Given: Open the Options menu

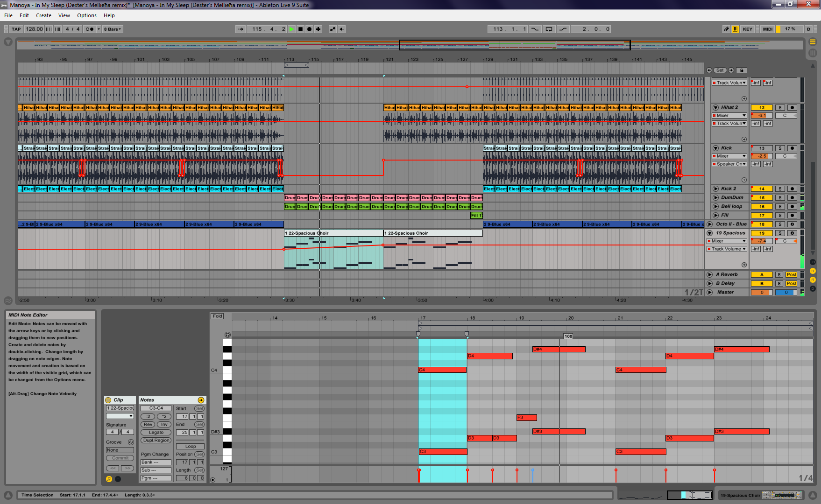Looking at the screenshot, I should point(87,15).
